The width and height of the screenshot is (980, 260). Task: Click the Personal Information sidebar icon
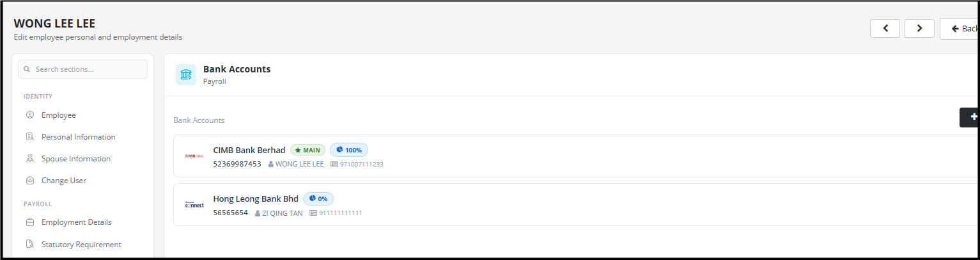(29, 137)
